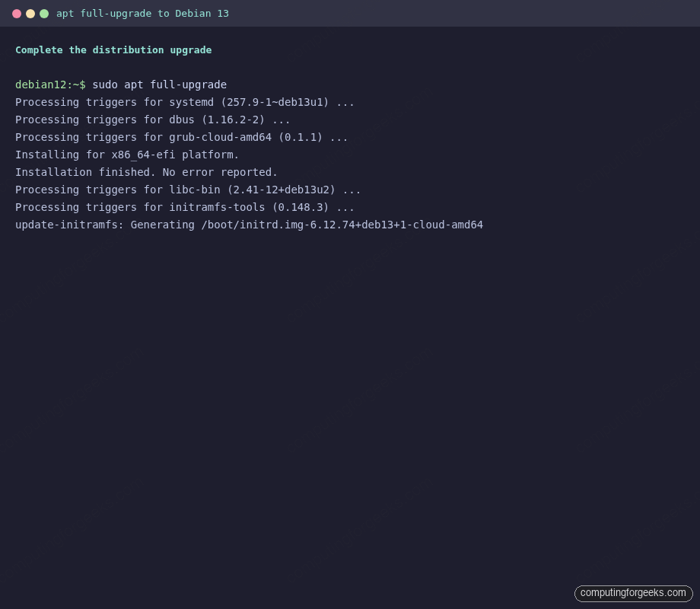Click the systemd trigger log line
Screen dimensions: 700x609
(183, 102)
